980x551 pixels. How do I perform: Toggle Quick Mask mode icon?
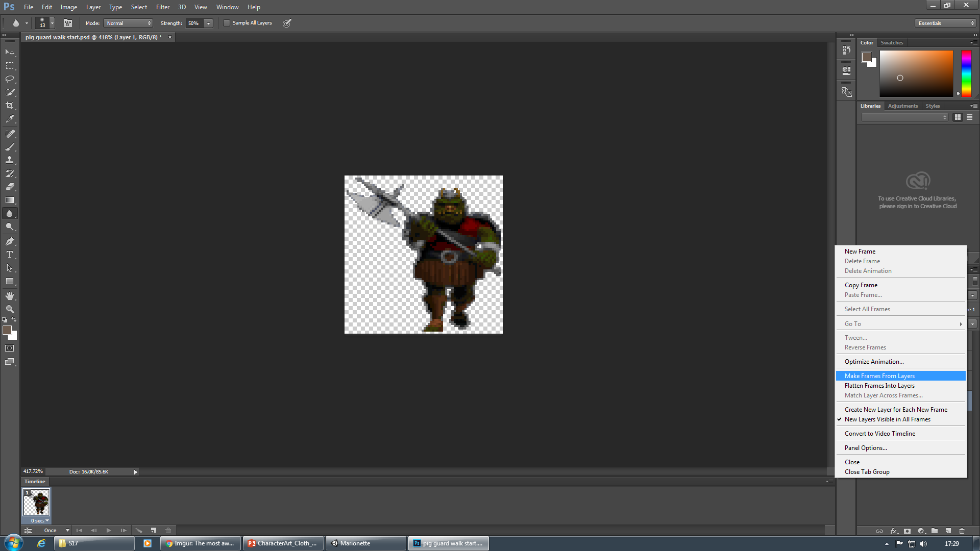(10, 348)
